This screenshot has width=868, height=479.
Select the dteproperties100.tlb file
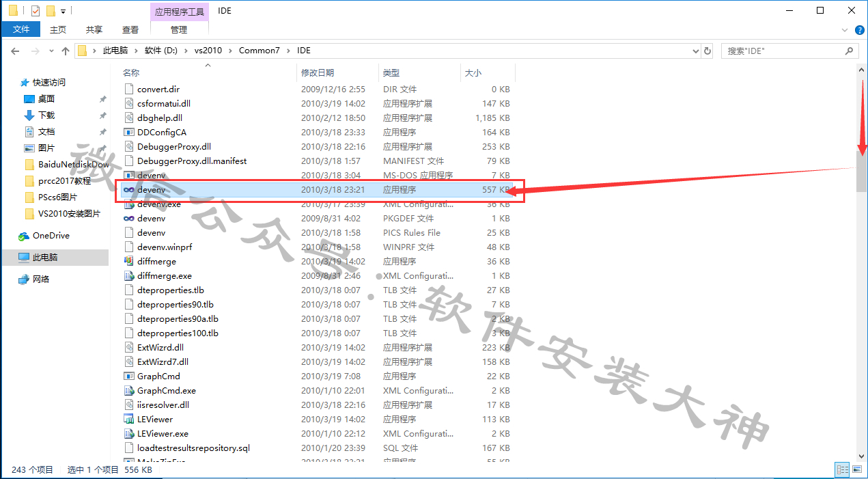(178, 333)
